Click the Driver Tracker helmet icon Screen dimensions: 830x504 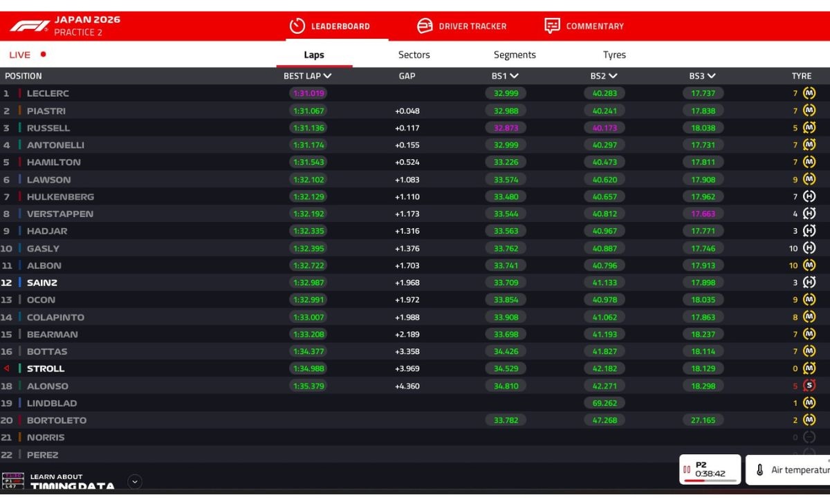click(x=424, y=26)
